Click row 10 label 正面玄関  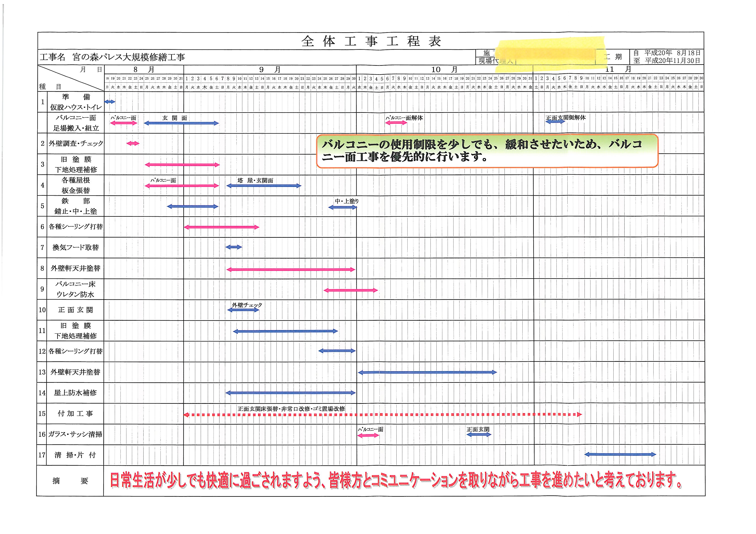click(x=75, y=310)
